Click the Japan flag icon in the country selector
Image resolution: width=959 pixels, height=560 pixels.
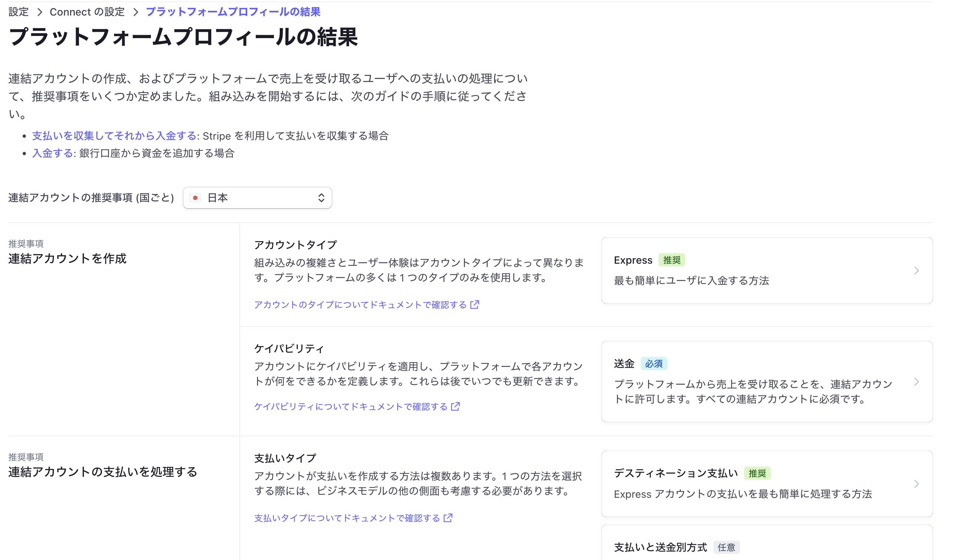tap(196, 198)
